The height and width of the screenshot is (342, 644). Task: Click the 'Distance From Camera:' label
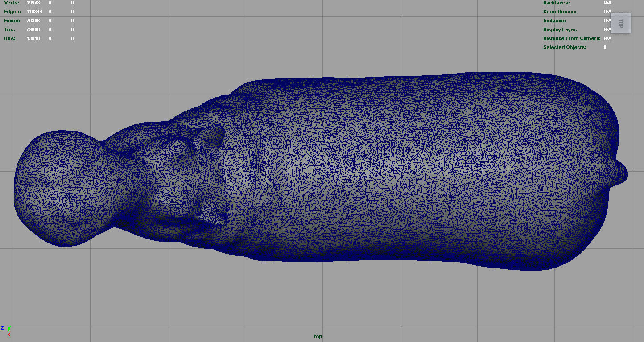[572, 38]
